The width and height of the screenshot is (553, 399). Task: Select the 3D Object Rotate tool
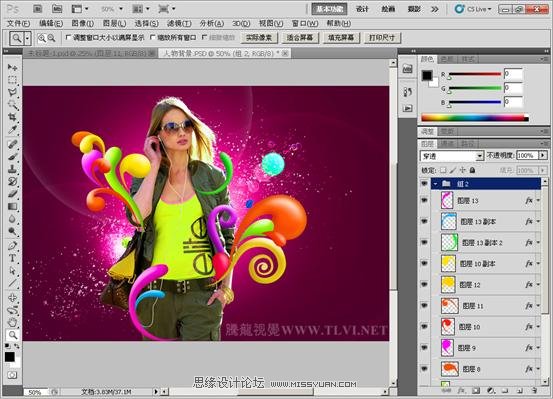pyautogui.click(x=12, y=297)
